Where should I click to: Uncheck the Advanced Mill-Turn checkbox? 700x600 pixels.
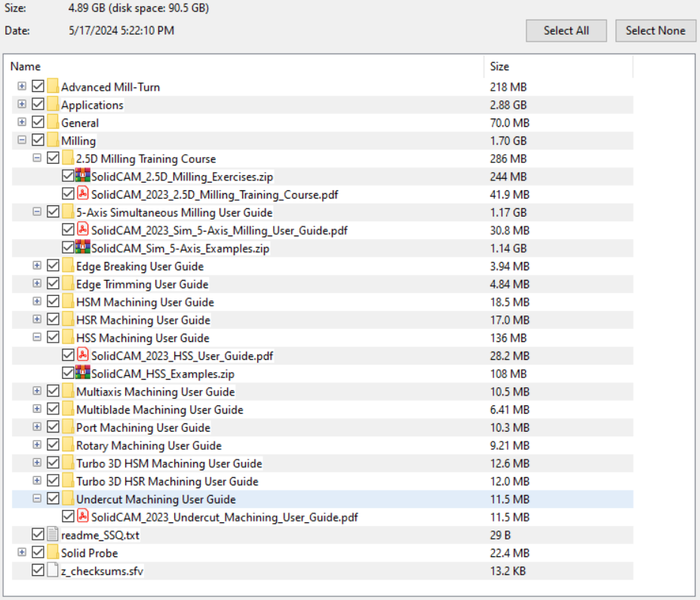point(38,86)
